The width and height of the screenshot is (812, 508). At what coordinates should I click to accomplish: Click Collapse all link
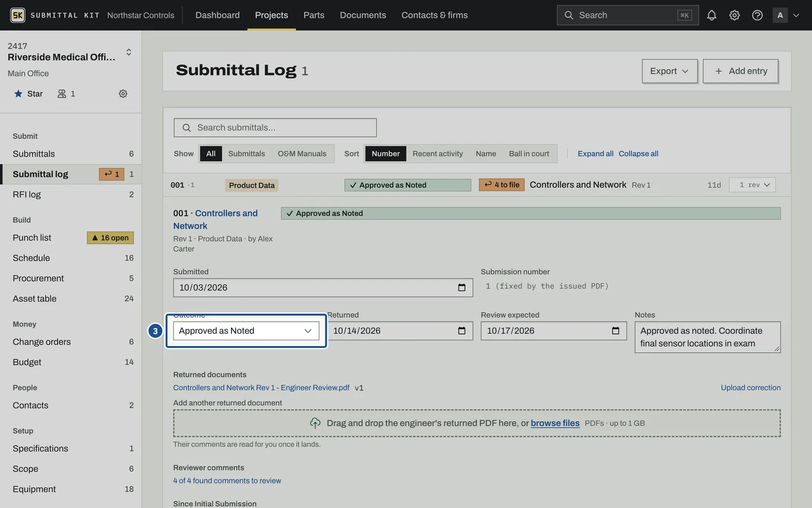(x=638, y=153)
